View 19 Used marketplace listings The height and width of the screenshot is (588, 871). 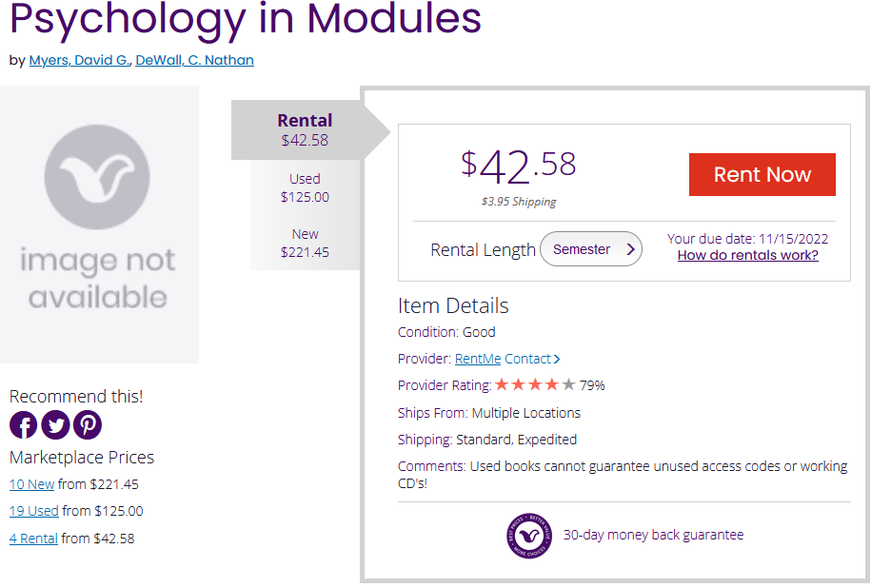coord(33,511)
